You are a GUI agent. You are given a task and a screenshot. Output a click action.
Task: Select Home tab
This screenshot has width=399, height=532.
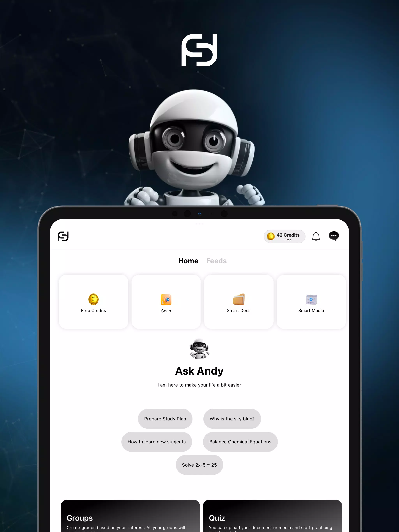(x=188, y=261)
